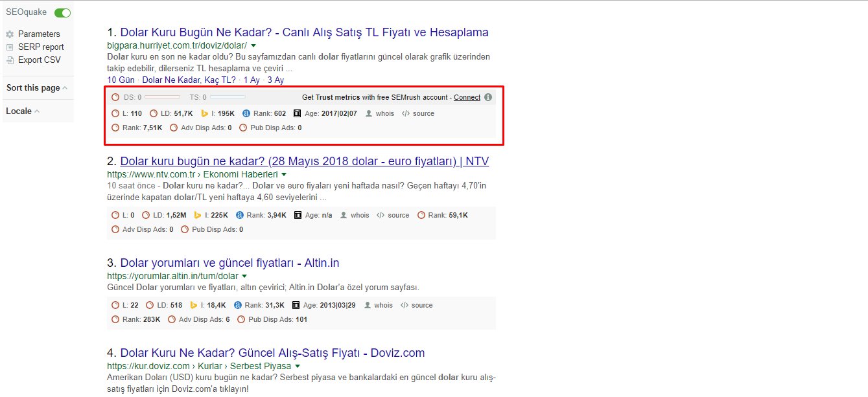This screenshot has width=868, height=397.
Task: Open the L: 0 links metric
Action: coord(123,215)
